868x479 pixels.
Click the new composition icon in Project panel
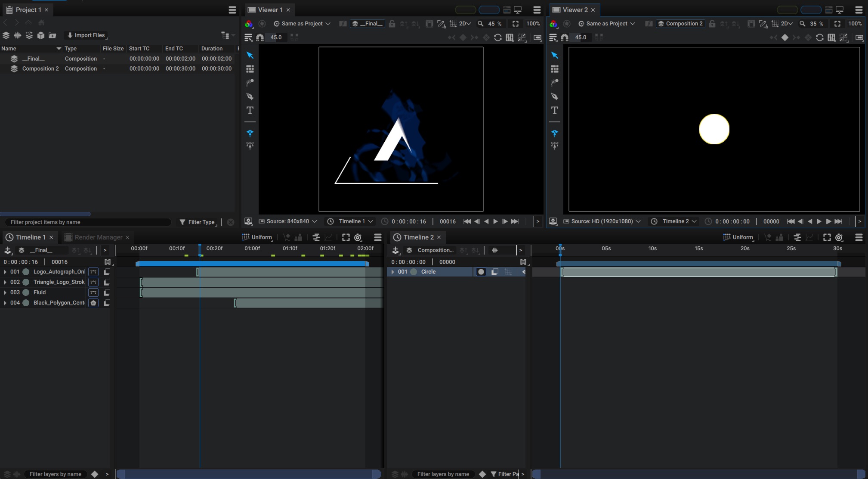pos(6,35)
